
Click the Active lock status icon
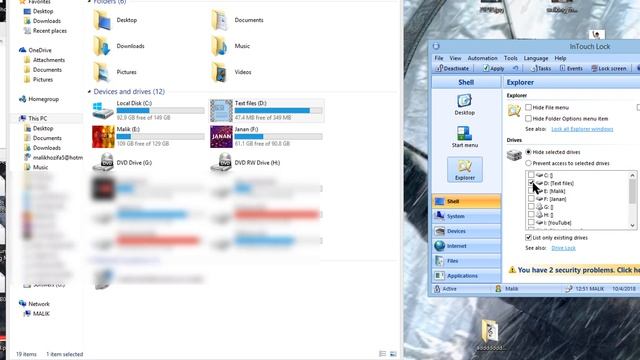coord(437,289)
